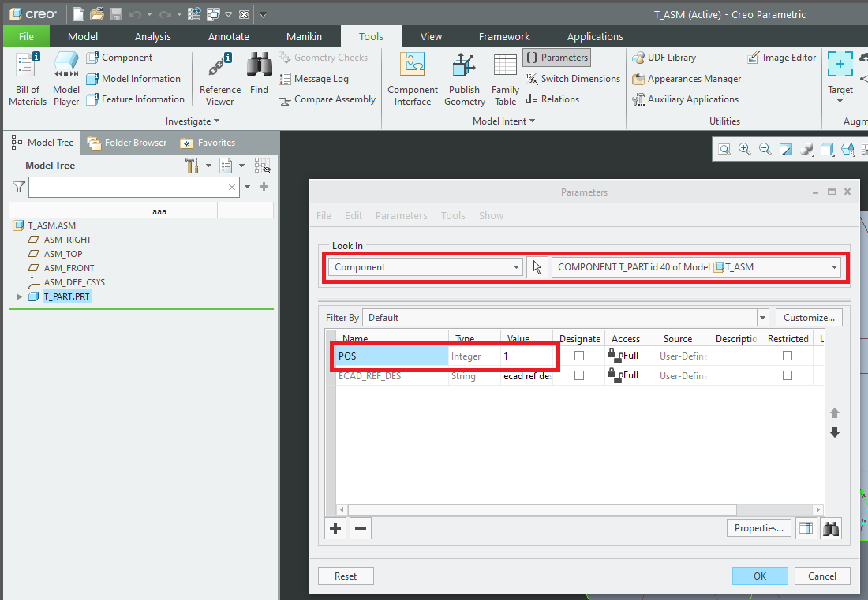Viewport: 868px width, 600px height.
Task: Enable Designate for ECAD_REF_DES parameter
Action: click(579, 375)
